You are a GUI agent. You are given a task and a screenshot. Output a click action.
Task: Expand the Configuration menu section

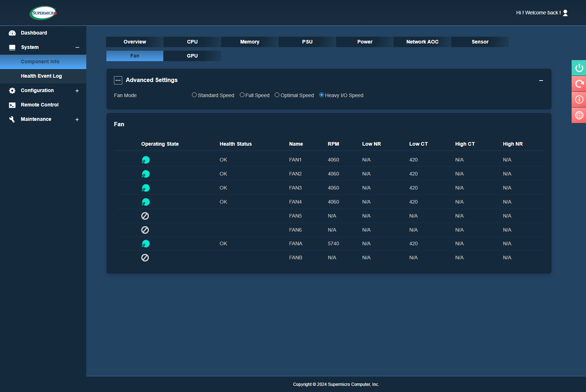click(x=77, y=91)
